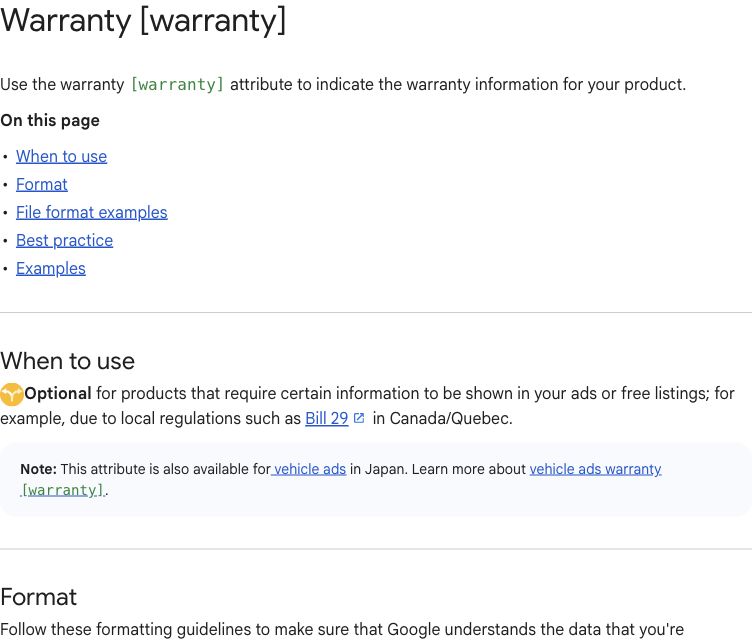Select the 'Warranty [warranty]' page title
The width and height of the screenshot is (752, 640).
pyautogui.click(x=143, y=21)
